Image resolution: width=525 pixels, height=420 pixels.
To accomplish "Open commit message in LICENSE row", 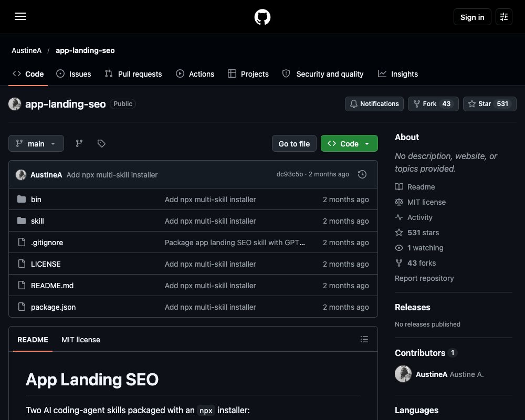I will [211, 264].
